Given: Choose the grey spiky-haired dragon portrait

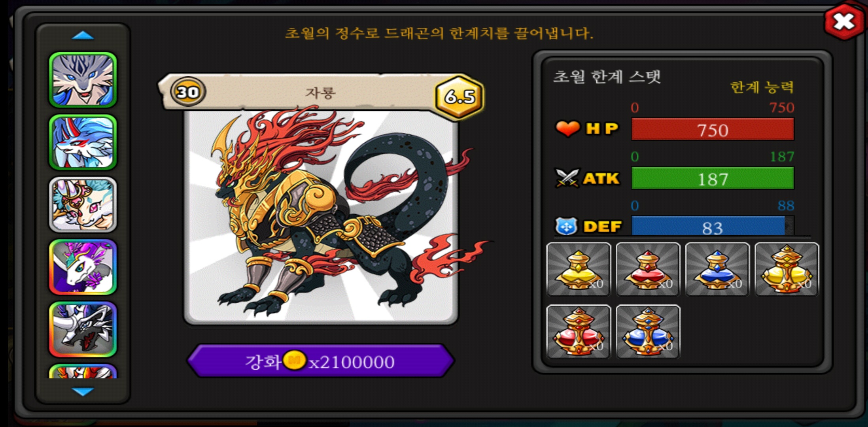Looking at the screenshot, I should (x=83, y=80).
